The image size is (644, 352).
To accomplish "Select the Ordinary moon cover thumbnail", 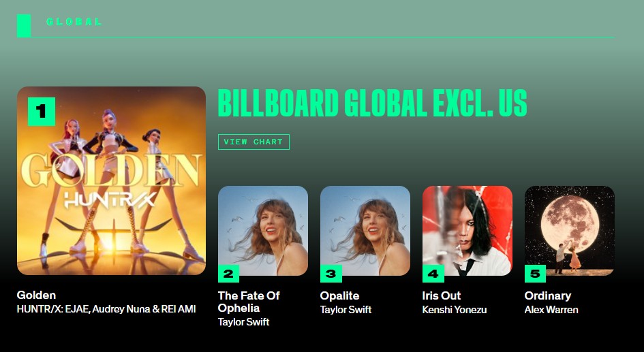I will pyautogui.click(x=570, y=231).
